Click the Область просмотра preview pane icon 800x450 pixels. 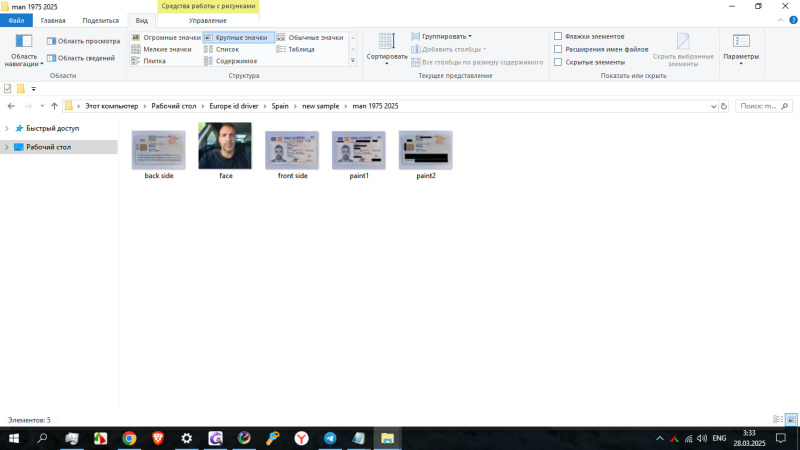click(51, 41)
